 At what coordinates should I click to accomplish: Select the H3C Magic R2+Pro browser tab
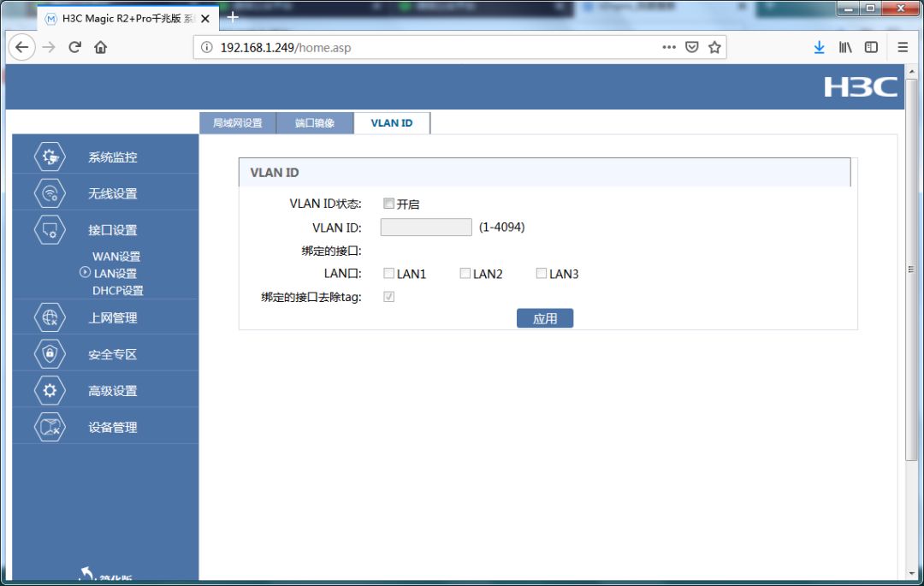click(x=127, y=18)
